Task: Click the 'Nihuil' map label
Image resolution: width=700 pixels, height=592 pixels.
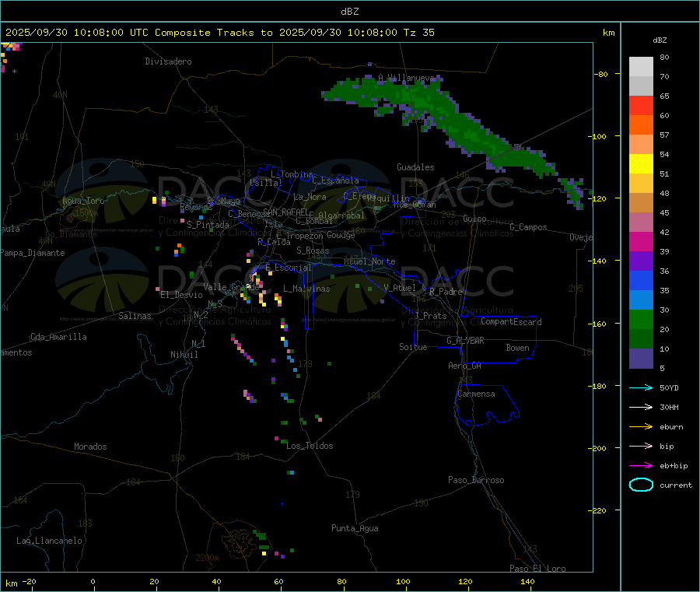Action: 184,355
